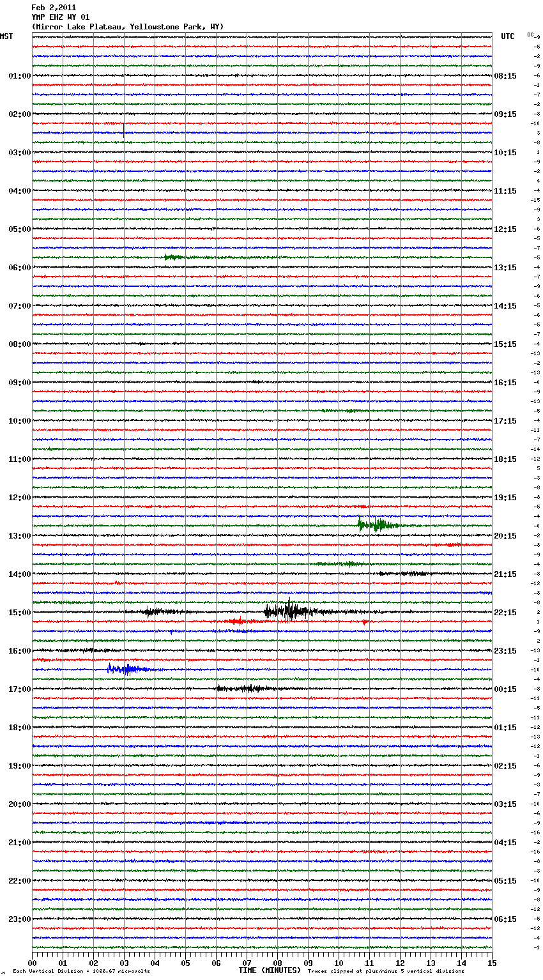Click the station code 'YMP EHZ WY 01'
The width and height of the screenshot is (543, 980).
tap(61, 17)
